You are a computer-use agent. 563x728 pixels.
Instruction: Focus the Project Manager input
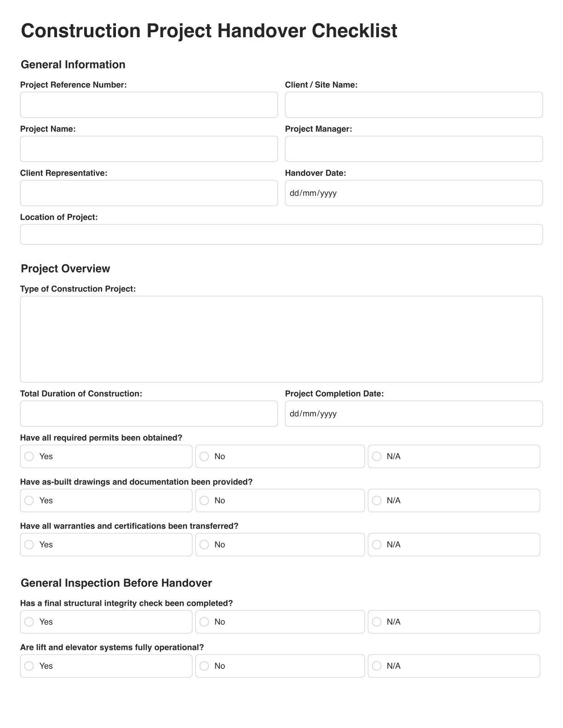coord(414,149)
